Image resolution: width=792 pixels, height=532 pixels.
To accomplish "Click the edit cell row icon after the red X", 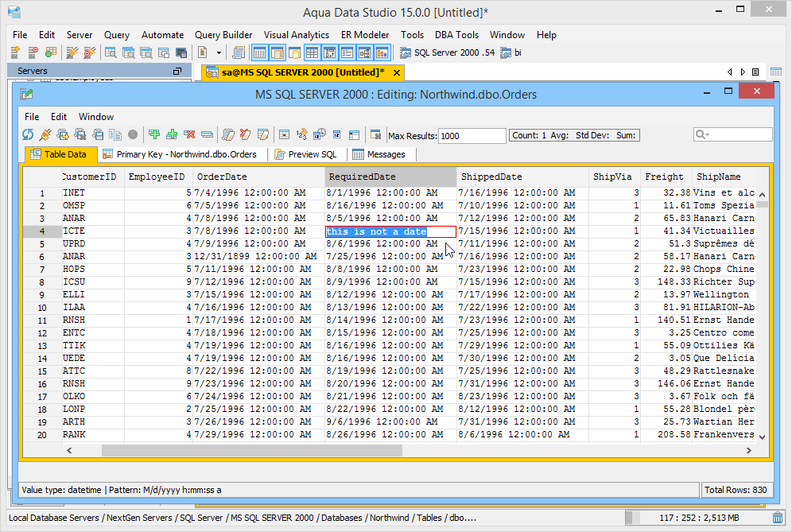I will tap(207, 134).
